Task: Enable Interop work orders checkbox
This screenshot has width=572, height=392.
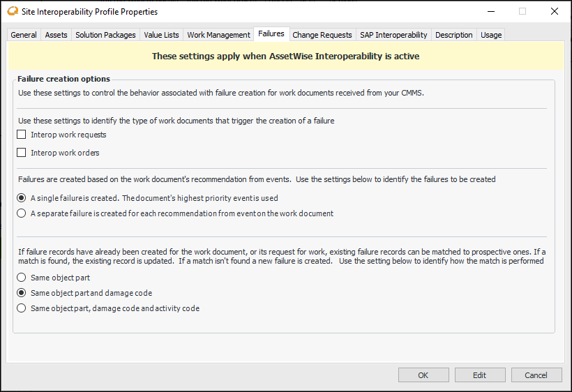Action: [22, 153]
